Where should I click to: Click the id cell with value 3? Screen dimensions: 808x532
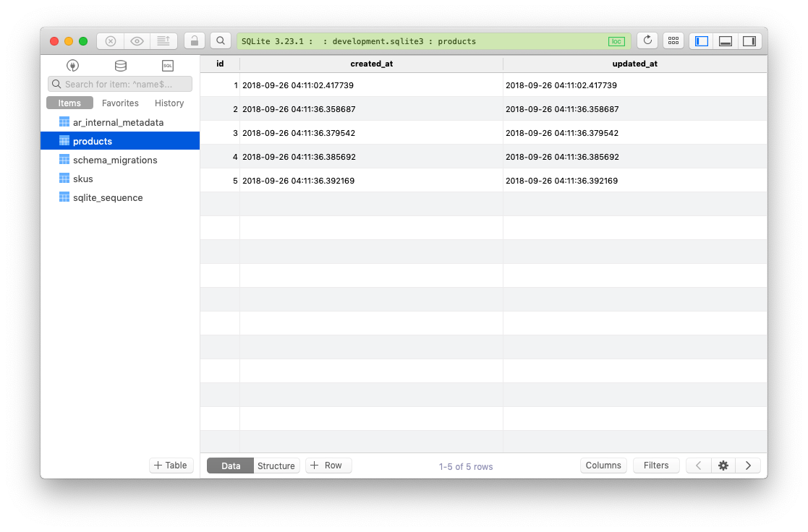pos(220,133)
